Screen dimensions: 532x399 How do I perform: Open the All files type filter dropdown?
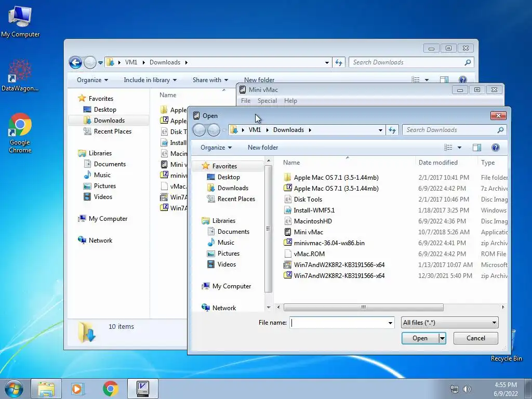click(449, 323)
